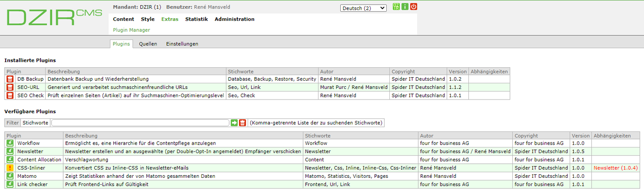Click 'Benutzer: René Mansveld' text
This screenshot has height=193, width=644.
click(197, 8)
